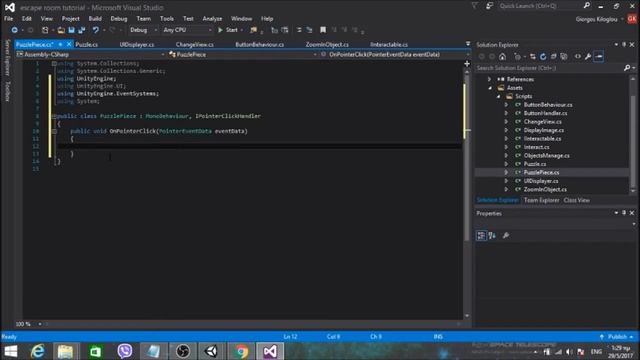Viewport: 640px width, 360px height.
Task: Open OBS Studio from the taskbar
Action: (x=182, y=351)
